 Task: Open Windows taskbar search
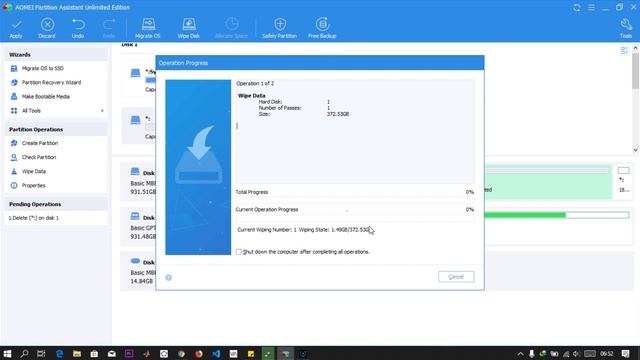click(24, 353)
